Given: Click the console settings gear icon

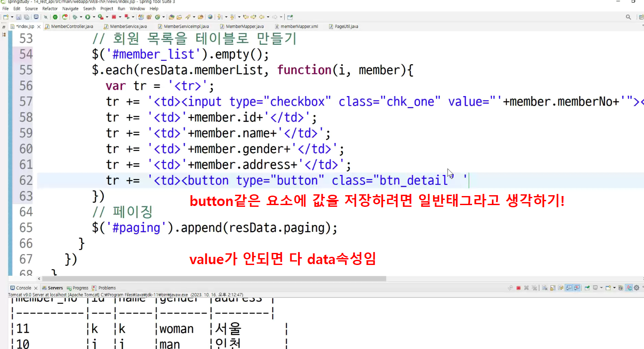Looking at the screenshot, I should [637, 288].
